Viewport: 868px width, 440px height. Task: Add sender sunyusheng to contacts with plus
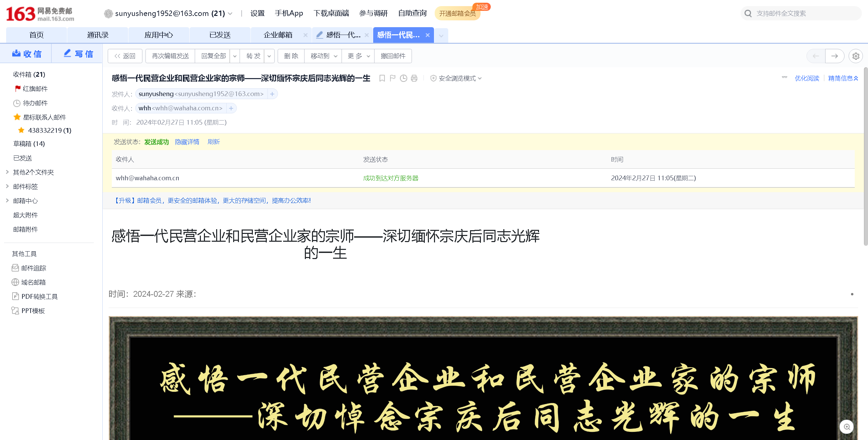click(272, 94)
